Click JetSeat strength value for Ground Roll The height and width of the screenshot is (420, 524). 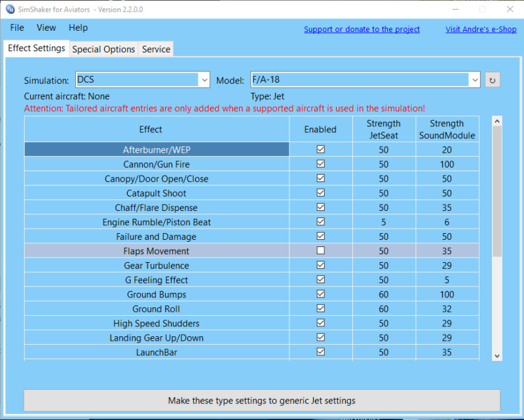[384, 309]
